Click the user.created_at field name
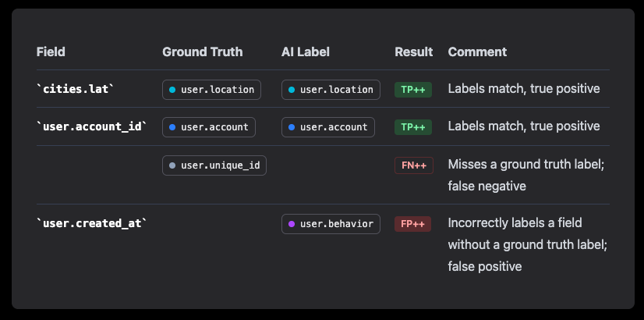The height and width of the screenshot is (320, 644). 91,224
